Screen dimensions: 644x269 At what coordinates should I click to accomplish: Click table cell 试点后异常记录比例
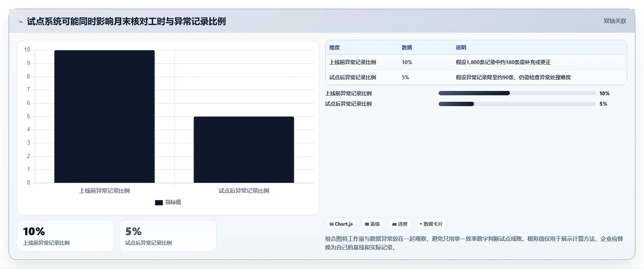pos(352,78)
